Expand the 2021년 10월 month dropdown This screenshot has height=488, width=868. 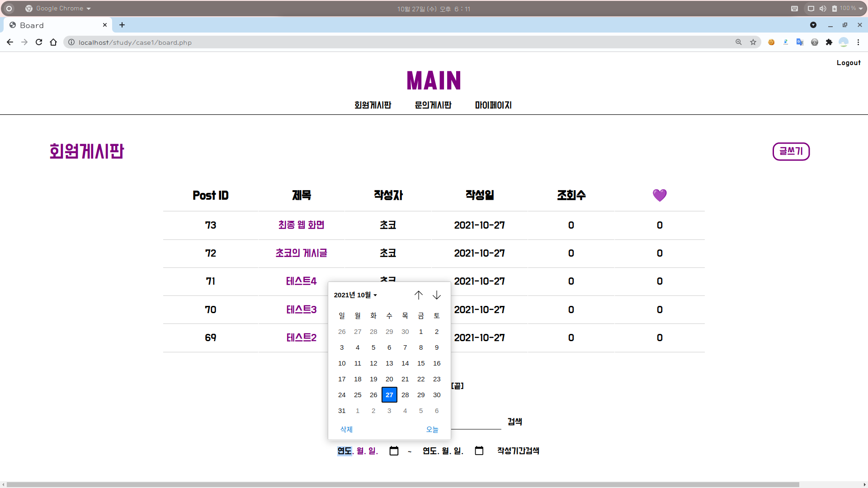pos(355,295)
